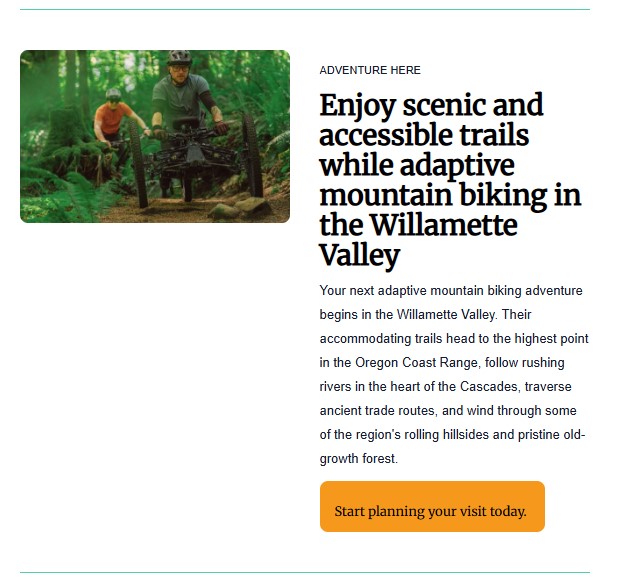Open the adaptive mountain biking photo
This screenshot has width=629, height=582.
point(155,136)
